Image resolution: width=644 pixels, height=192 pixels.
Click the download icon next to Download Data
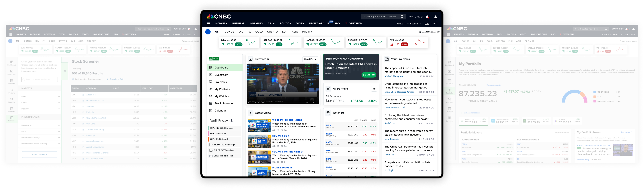108,79
